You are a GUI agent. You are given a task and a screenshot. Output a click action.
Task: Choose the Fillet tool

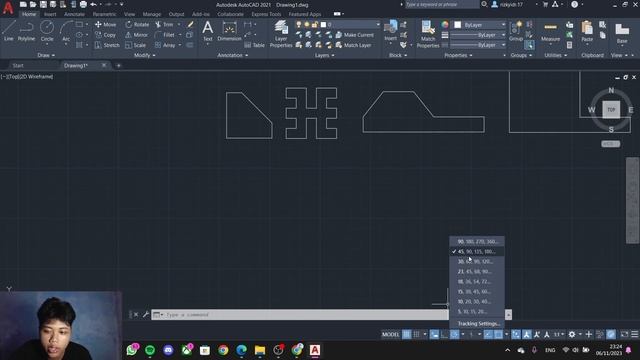[165, 35]
